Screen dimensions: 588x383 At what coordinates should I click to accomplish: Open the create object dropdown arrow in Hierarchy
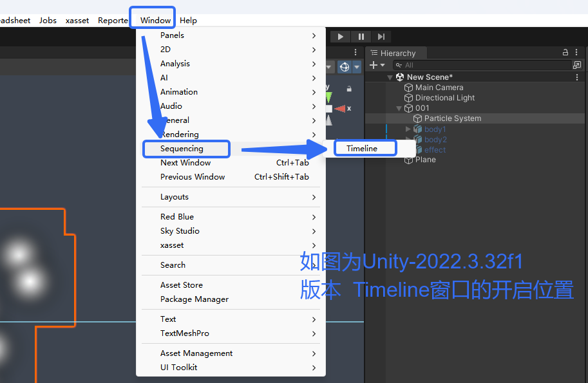[383, 65]
